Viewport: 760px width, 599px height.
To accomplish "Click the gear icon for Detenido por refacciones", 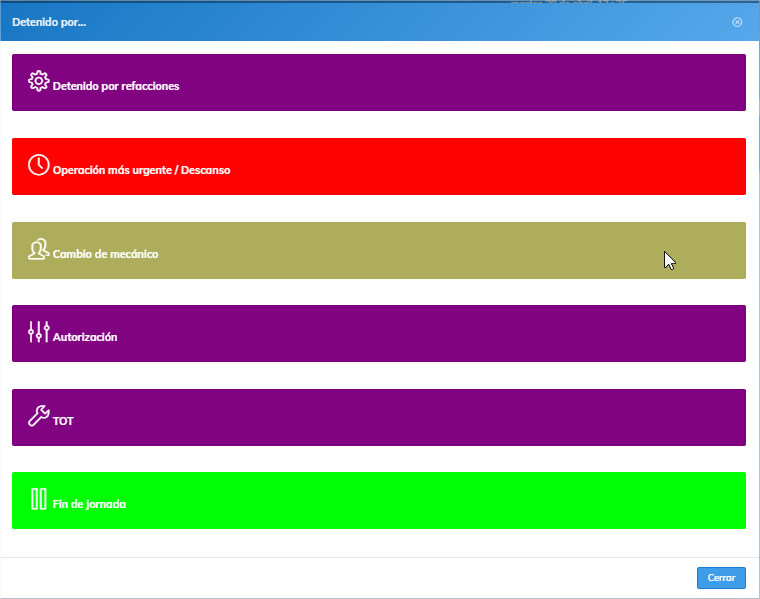I will click(x=38, y=81).
